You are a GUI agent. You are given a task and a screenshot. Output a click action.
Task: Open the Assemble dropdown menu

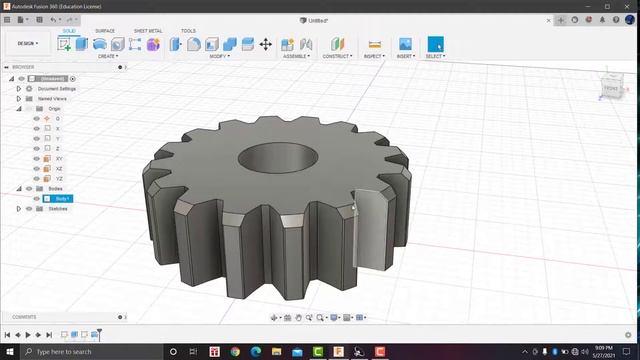click(296, 56)
